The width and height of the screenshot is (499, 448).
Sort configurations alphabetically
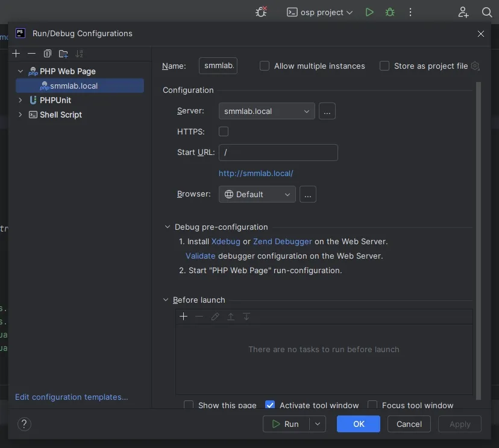tap(79, 54)
